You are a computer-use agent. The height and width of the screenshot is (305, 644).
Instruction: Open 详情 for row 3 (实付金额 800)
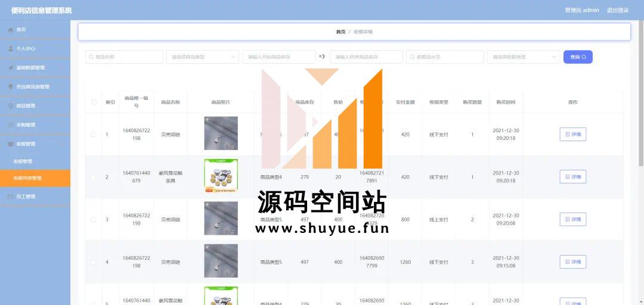(x=572, y=220)
